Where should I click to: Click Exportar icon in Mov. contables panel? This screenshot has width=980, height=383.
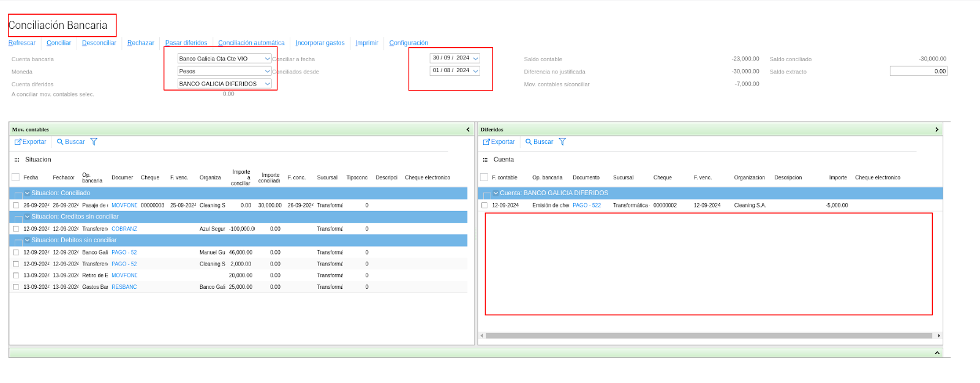coord(18,142)
